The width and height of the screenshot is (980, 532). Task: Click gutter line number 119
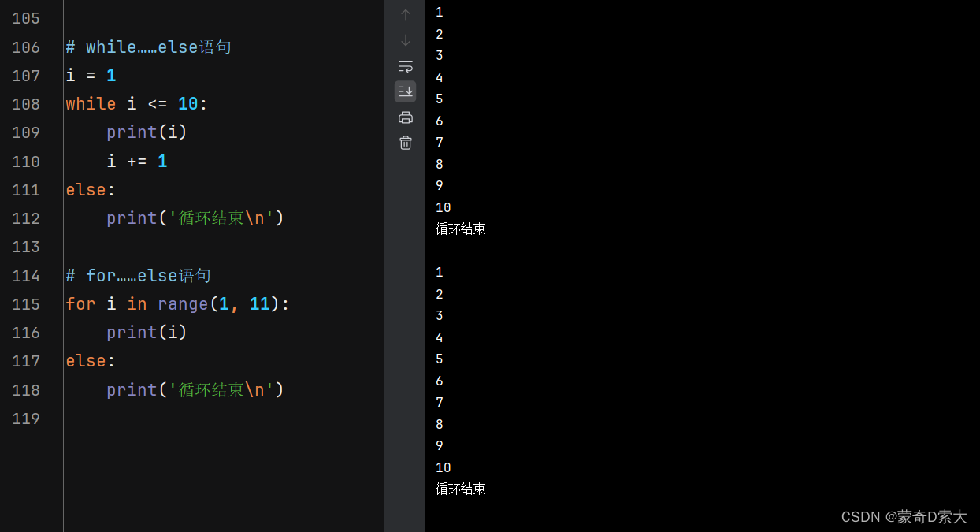tap(26, 419)
